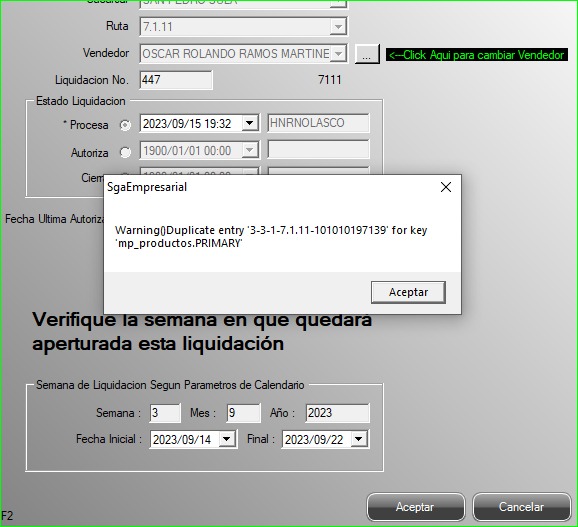Click Aceptar in the warning dialog
The image size is (578, 527).
point(408,292)
